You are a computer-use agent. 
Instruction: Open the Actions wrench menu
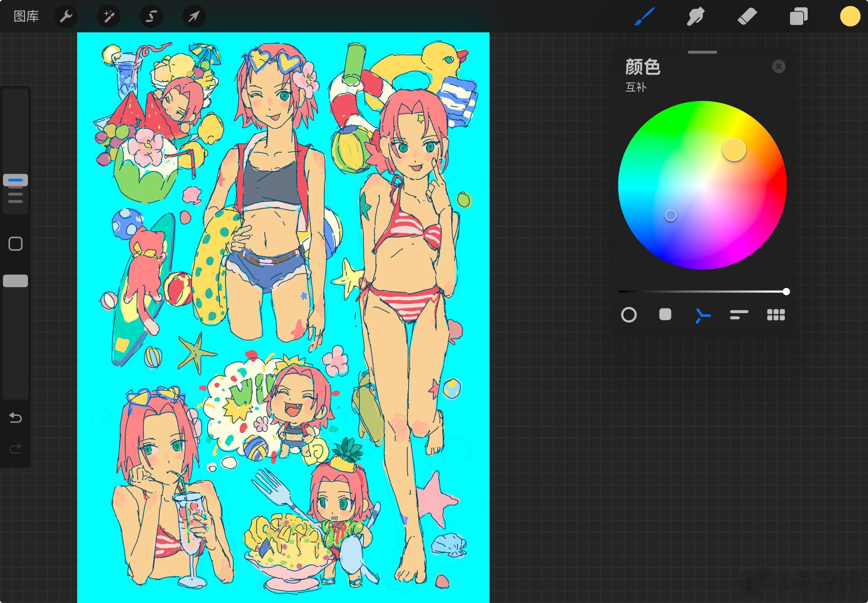[x=66, y=16]
